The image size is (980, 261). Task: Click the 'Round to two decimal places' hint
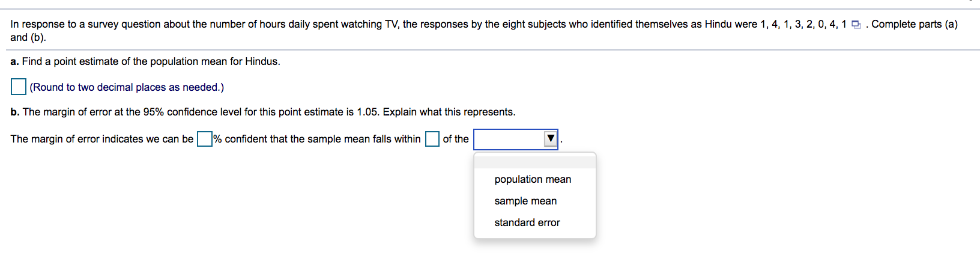pyautogui.click(x=127, y=87)
